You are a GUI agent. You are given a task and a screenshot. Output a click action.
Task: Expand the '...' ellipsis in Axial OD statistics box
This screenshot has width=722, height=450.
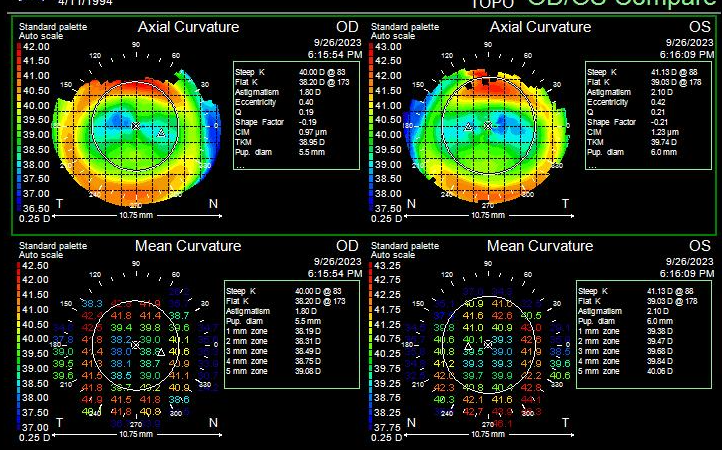click(x=239, y=165)
